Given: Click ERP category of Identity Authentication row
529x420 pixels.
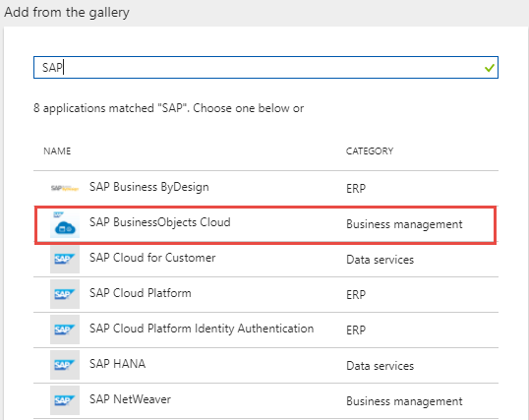Looking at the screenshot, I should (x=356, y=330).
